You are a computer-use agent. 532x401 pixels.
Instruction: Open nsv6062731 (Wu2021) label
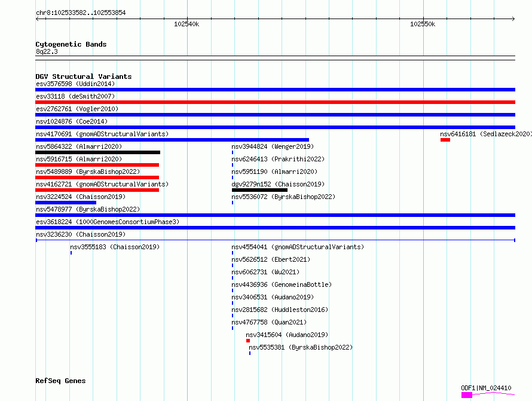[x=265, y=272]
